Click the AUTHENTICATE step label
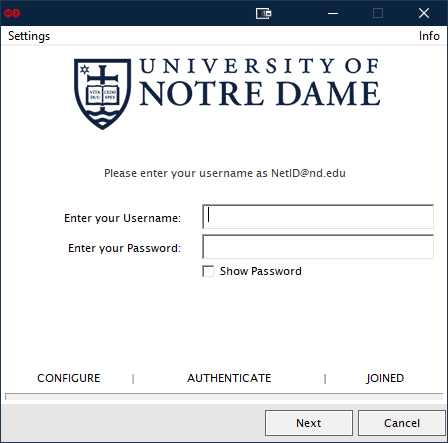This screenshot has width=448, height=443. 229,378
